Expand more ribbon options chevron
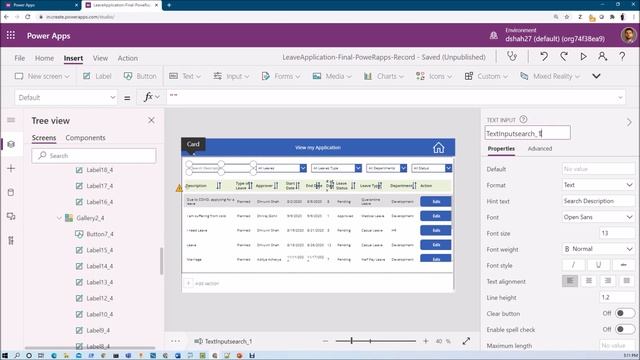Viewport: 640px width, 360px height. click(596, 76)
